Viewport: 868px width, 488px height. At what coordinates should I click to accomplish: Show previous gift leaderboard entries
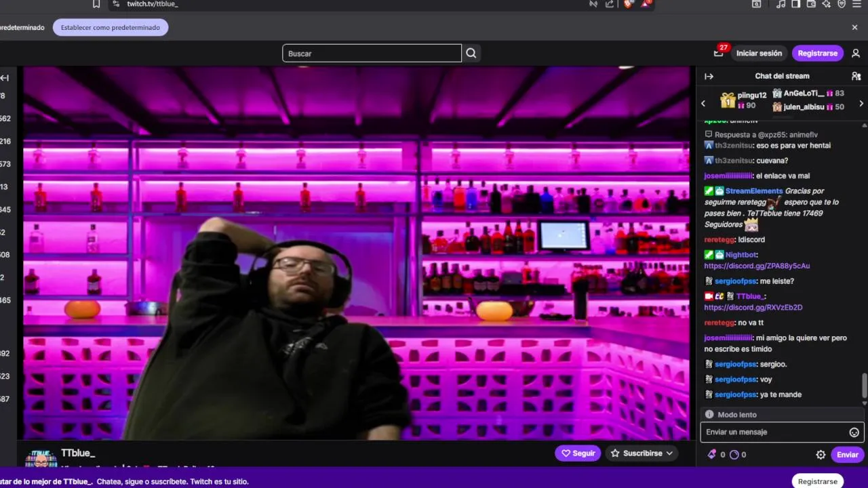(703, 103)
